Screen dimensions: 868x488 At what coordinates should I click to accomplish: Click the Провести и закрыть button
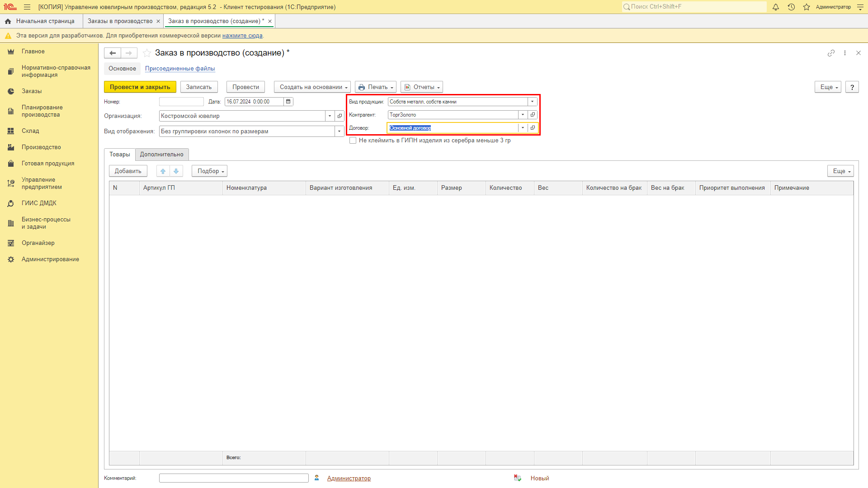[140, 87]
